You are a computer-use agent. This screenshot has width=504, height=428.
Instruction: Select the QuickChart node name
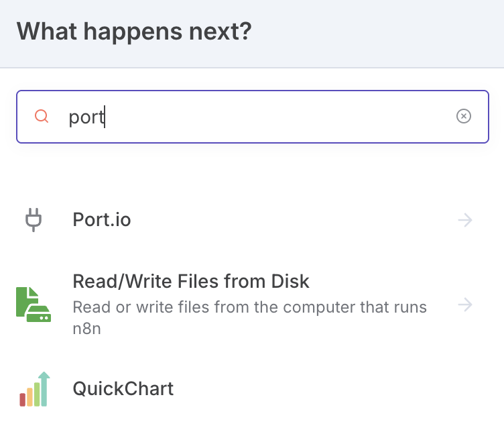[x=123, y=388]
